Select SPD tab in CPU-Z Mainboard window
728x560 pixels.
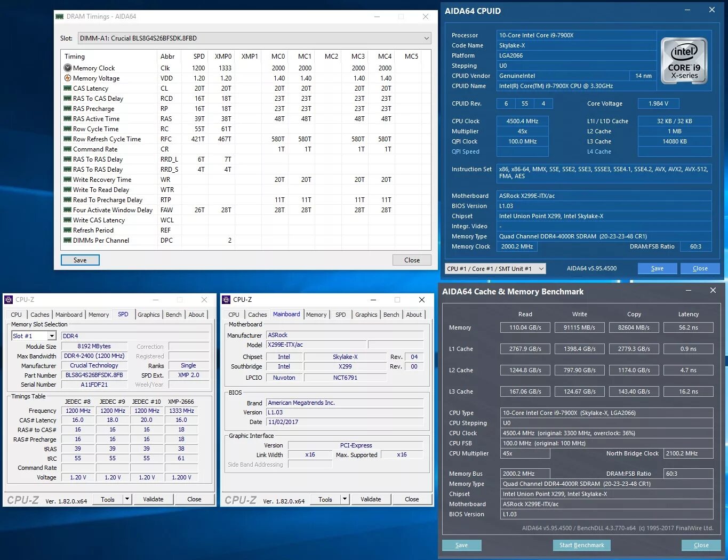(341, 315)
